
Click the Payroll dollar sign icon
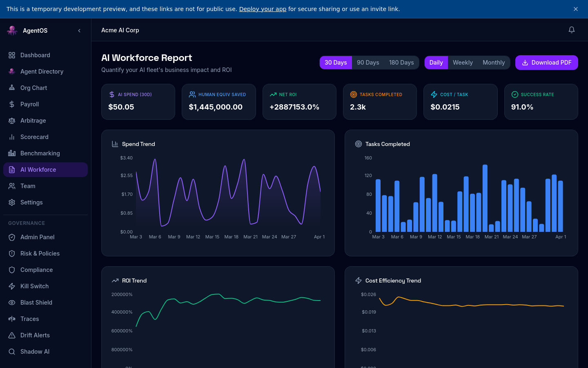coord(12,104)
